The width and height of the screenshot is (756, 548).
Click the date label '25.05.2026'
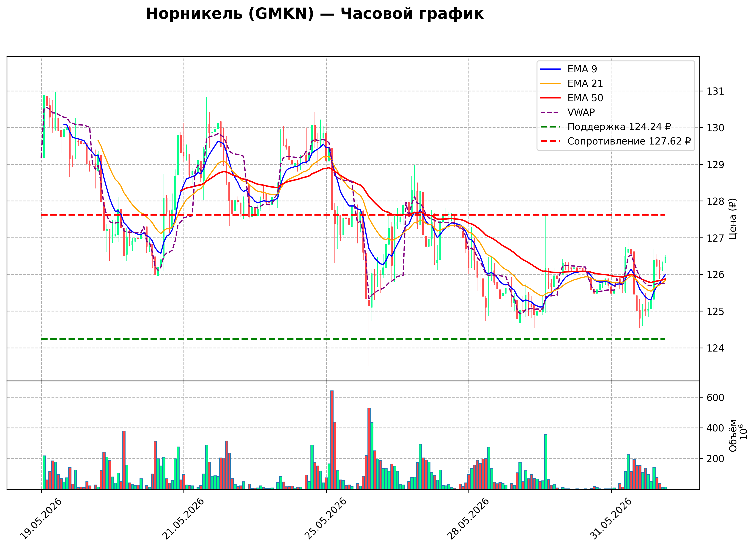tap(326, 519)
